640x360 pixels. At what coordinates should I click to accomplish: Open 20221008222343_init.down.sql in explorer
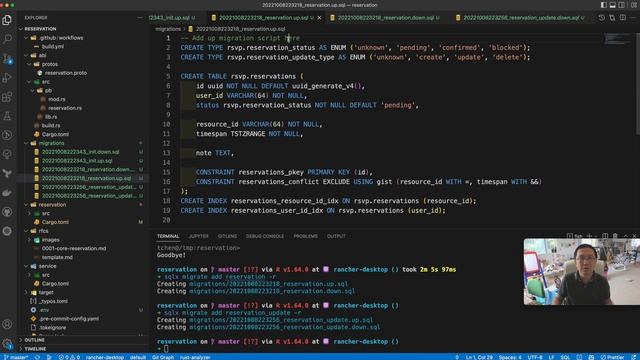click(x=80, y=152)
